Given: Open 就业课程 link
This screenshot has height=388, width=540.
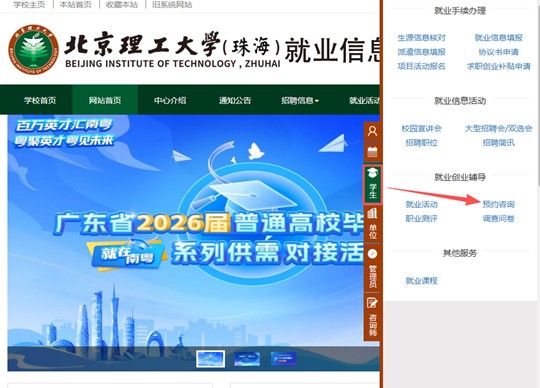Looking at the screenshot, I should pos(421,281).
